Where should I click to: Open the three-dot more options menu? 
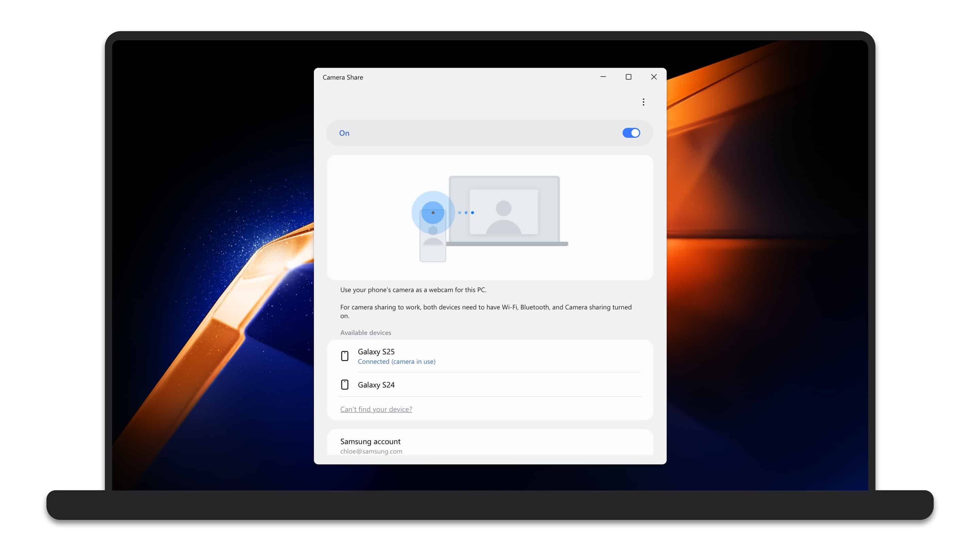point(643,102)
